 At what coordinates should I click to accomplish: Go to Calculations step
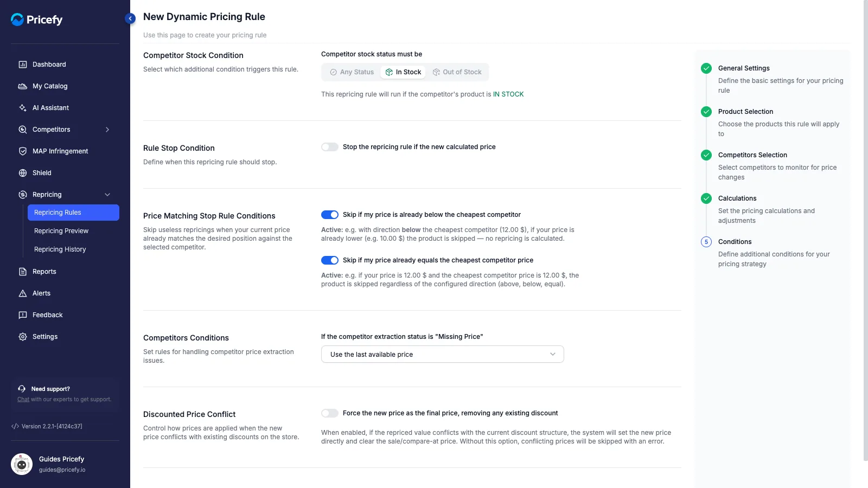[x=737, y=198]
